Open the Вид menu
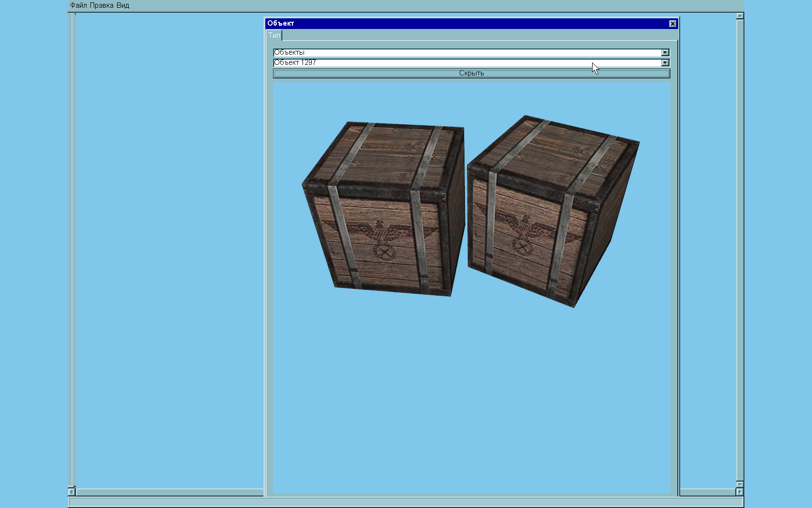The image size is (812, 508). [123, 5]
